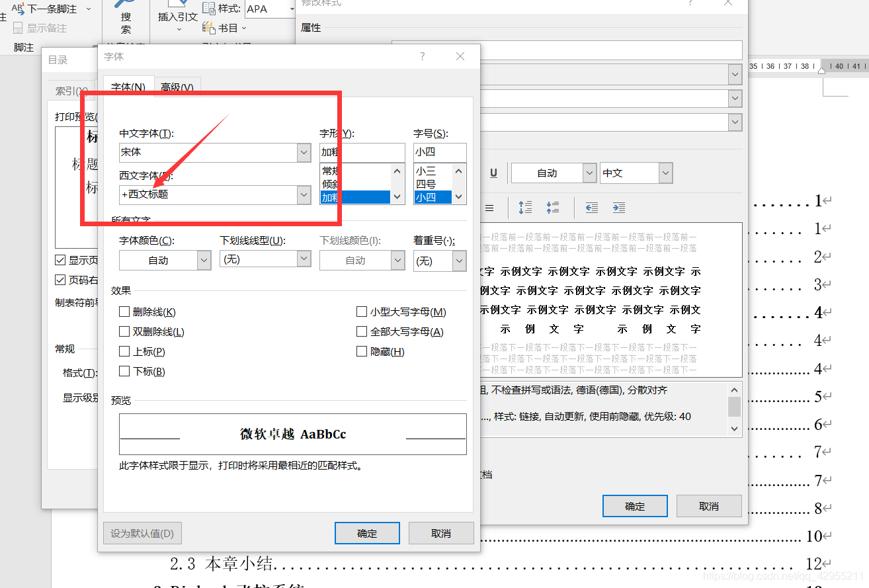Click the underline U button in Modify Style dialog

pyautogui.click(x=493, y=173)
